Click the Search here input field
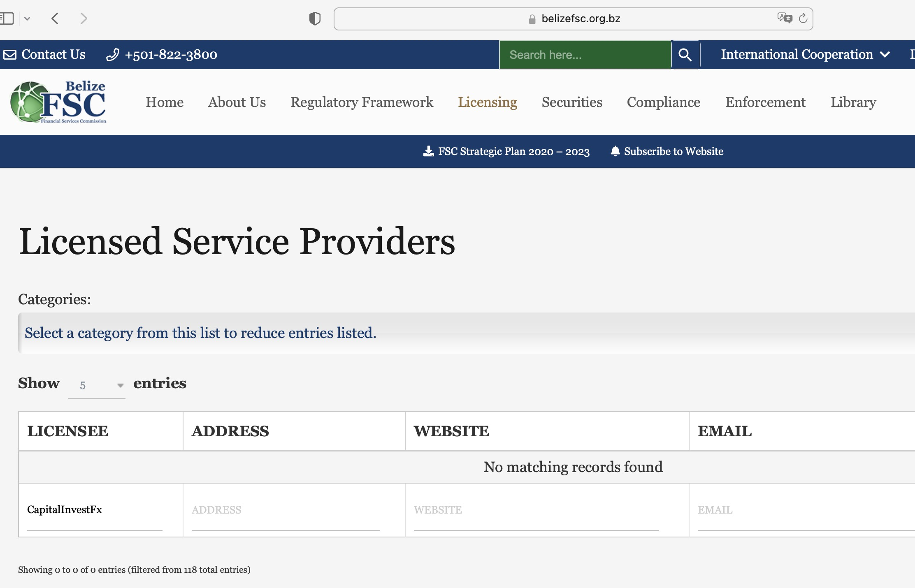 coord(585,55)
